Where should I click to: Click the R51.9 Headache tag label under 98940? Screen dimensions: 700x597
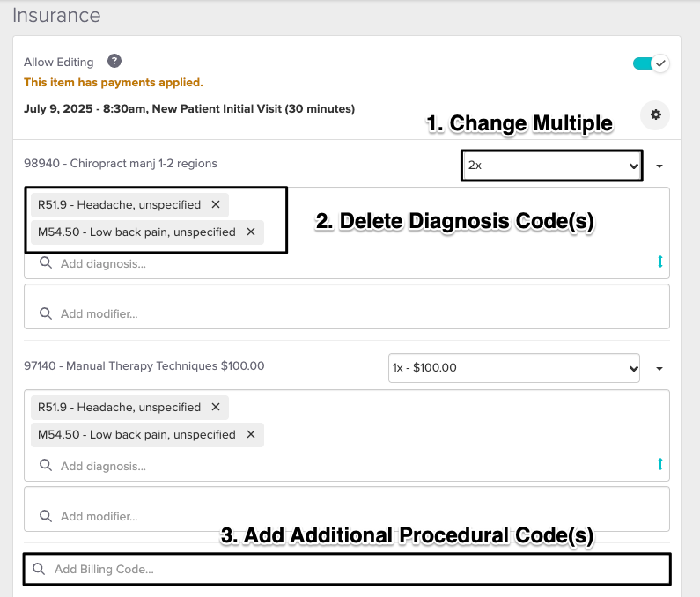click(x=119, y=205)
